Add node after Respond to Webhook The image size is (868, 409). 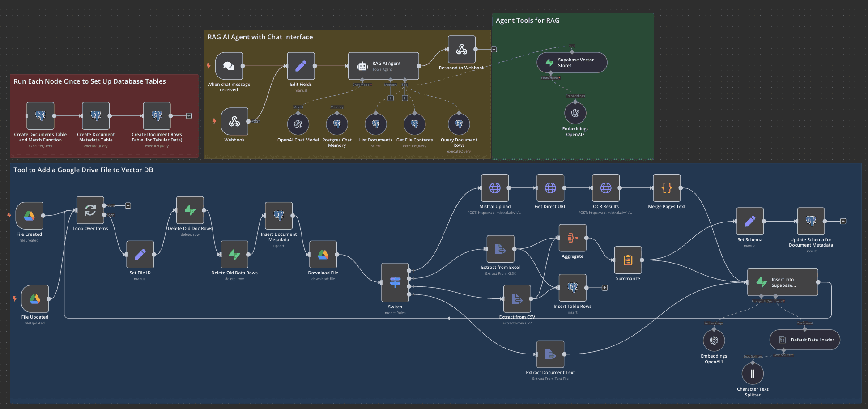(x=494, y=49)
